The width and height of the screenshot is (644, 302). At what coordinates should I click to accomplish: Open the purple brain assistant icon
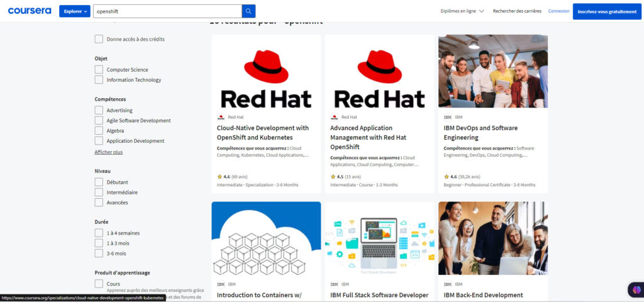point(636,289)
